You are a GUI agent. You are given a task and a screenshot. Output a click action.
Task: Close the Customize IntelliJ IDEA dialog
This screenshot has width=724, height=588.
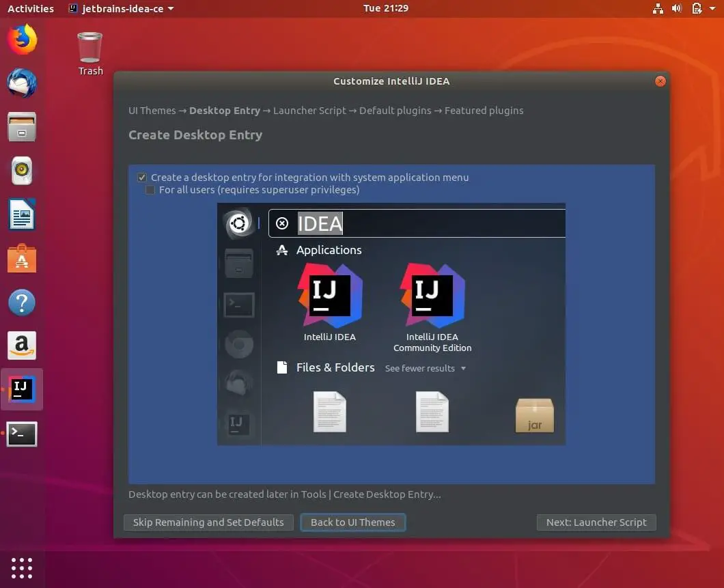[x=660, y=81]
